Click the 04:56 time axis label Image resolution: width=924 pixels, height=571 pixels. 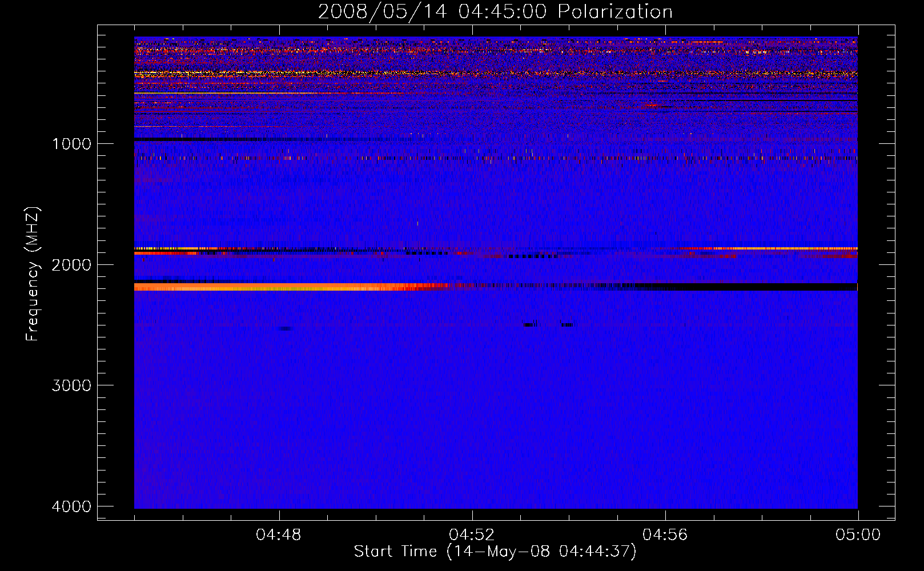pyautogui.click(x=665, y=535)
